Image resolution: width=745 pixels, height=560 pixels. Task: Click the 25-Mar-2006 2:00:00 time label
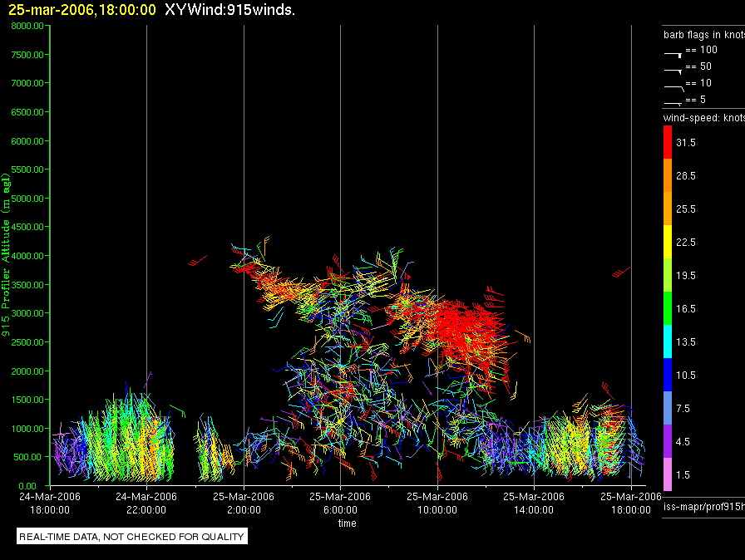(244, 503)
